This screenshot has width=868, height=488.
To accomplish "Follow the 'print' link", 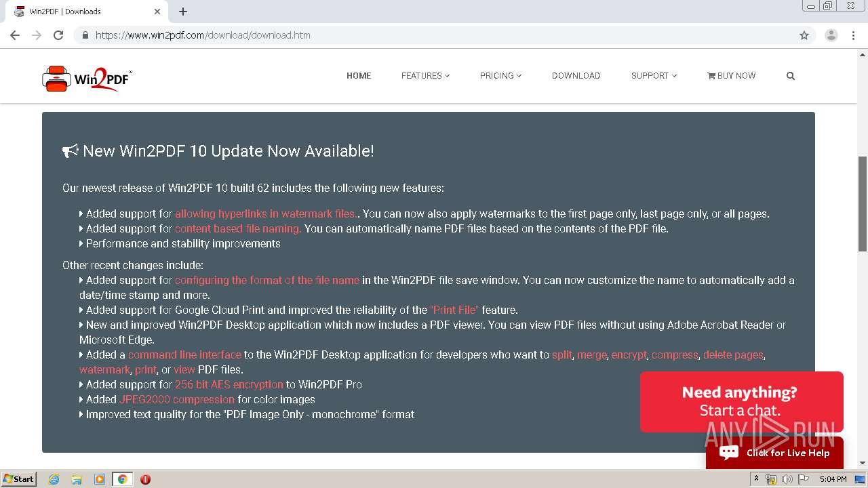I will click(146, 369).
